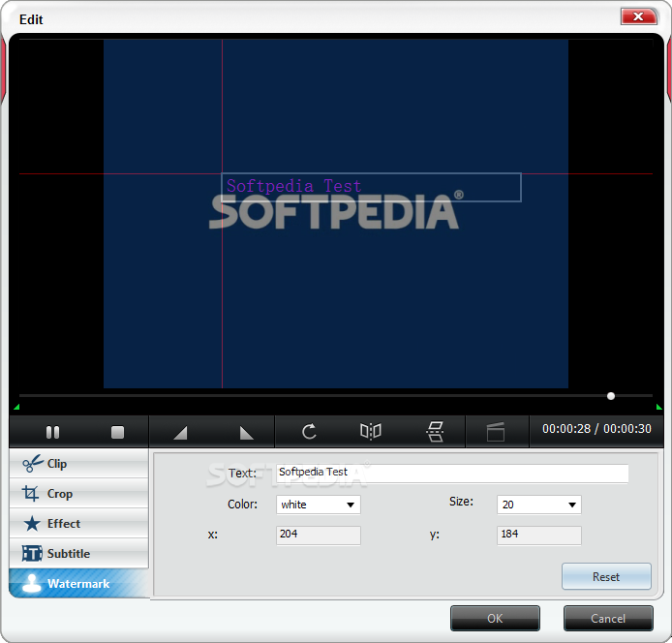672x643 pixels.
Task: Click the elapsed time 00:00:28 / 00:00:30
Action: pyautogui.click(x=596, y=429)
